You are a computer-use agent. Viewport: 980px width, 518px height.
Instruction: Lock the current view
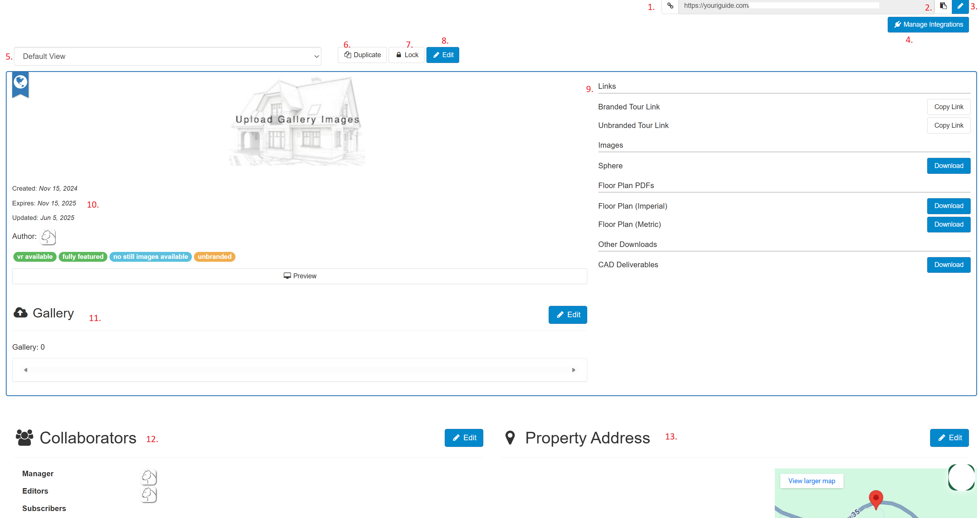pos(406,55)
